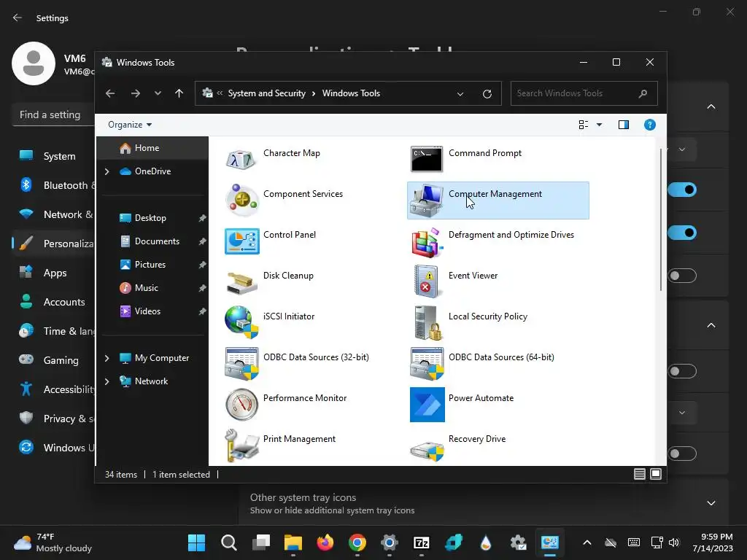
Task: Open Personalization in Settings sidebar
Action: pos(53,244)
